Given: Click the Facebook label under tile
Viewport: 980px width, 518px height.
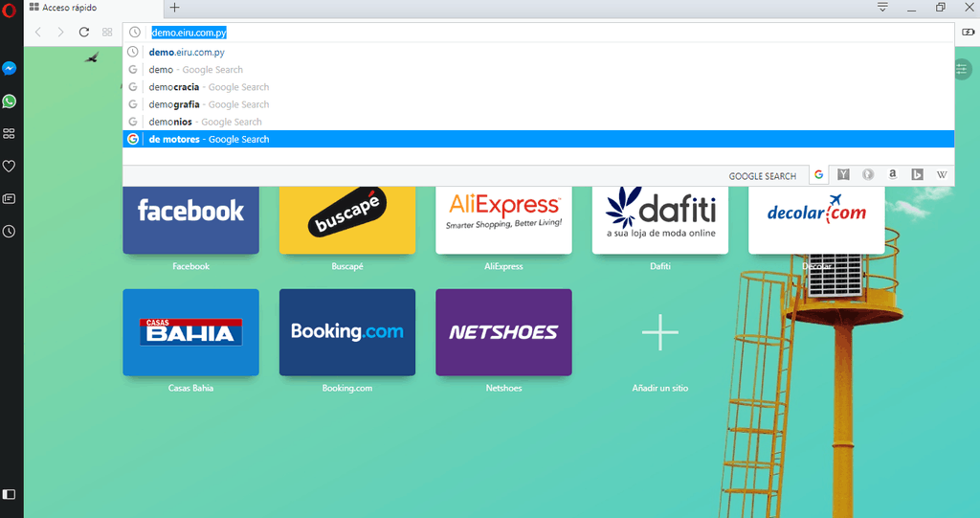Looking at the screenshot, I should [190, 266].
